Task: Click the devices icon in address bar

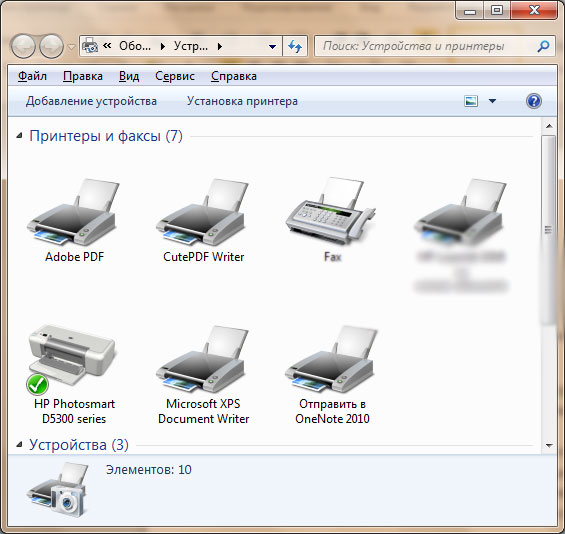Action: [x=90, y=46]
